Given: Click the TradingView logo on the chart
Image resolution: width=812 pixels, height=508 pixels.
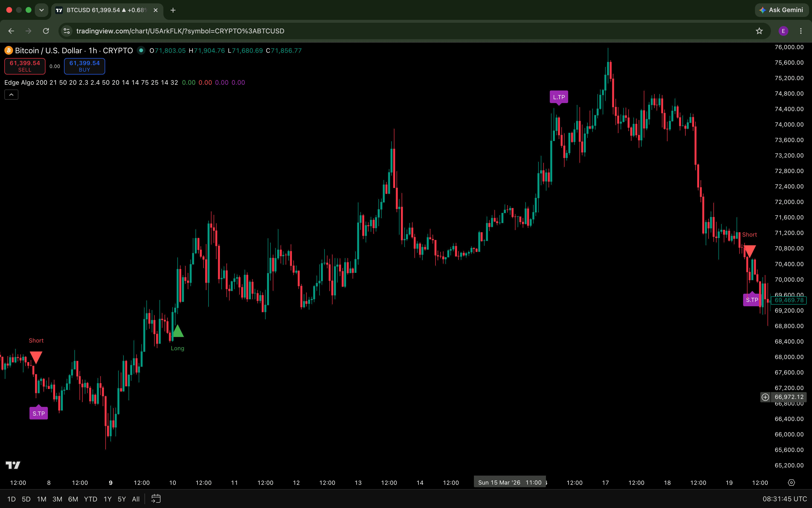Looking at the screenshot, I should (x=13, y=465).
